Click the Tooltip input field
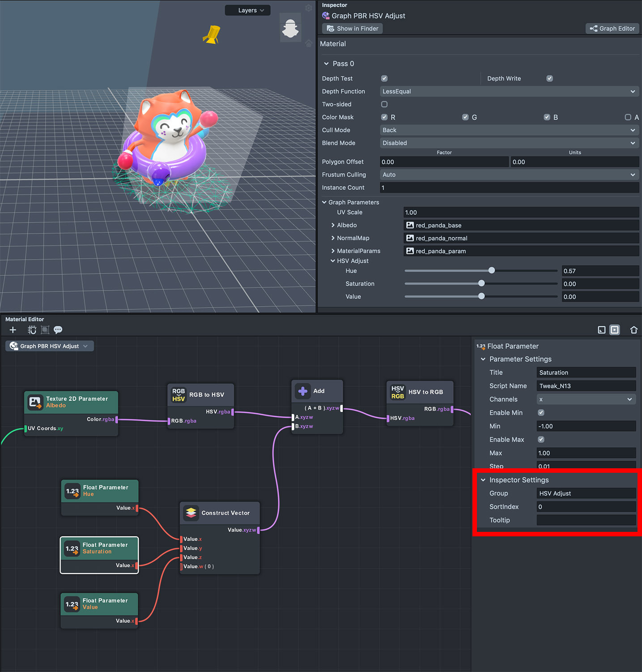The height and width of the screenshot is (672, 642). pos(586,520)
